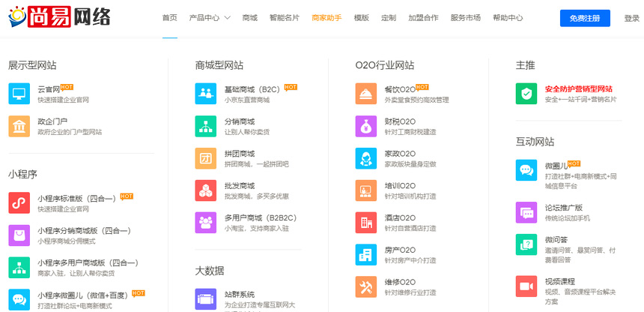Click the 尚易网络 logo

tap(60, 16)
